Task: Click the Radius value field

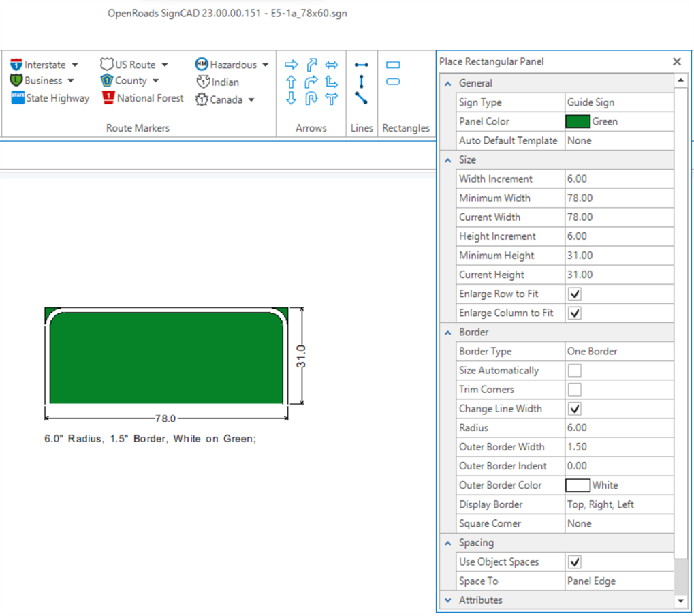Action: click(619, 428)
